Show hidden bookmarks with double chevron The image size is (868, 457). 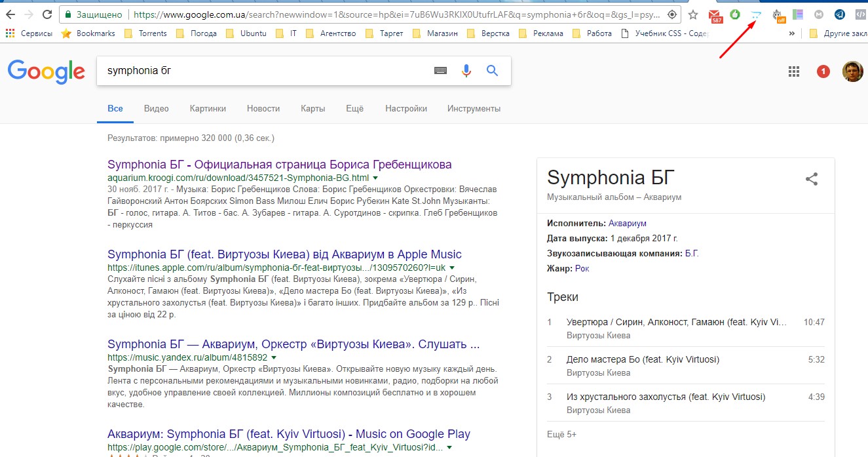click(792, 33)
